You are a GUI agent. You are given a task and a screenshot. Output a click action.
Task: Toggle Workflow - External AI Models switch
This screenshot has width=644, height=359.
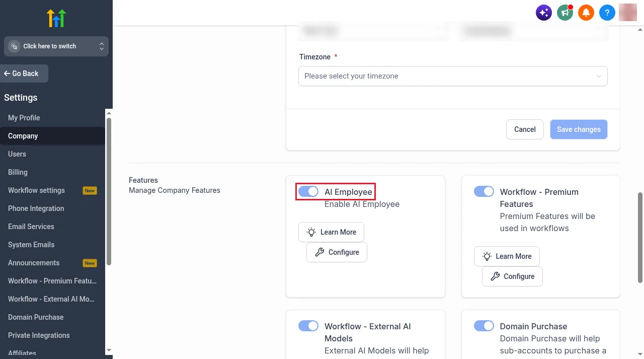[x=308, y=326]
